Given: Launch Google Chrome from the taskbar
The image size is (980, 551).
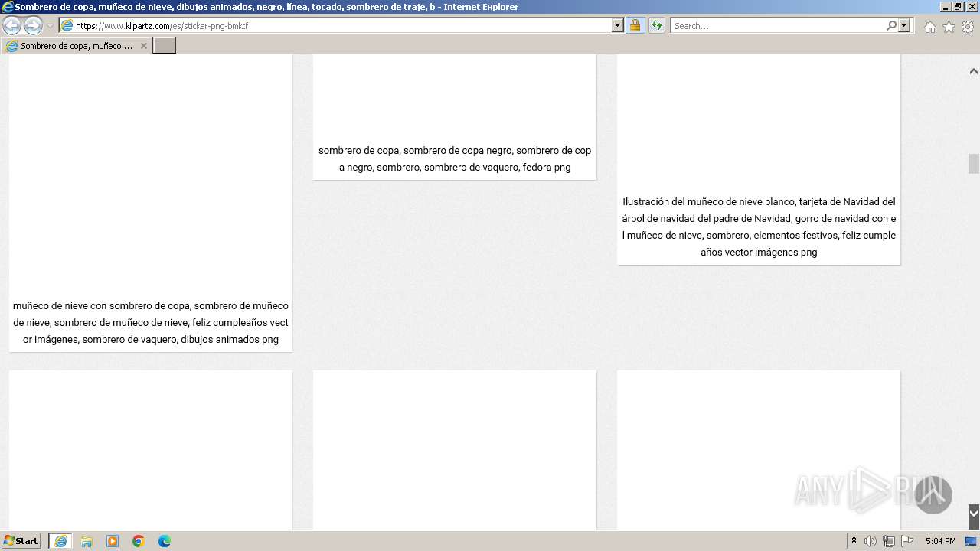Looking at the screenshot, I should (x=139, y=541).
